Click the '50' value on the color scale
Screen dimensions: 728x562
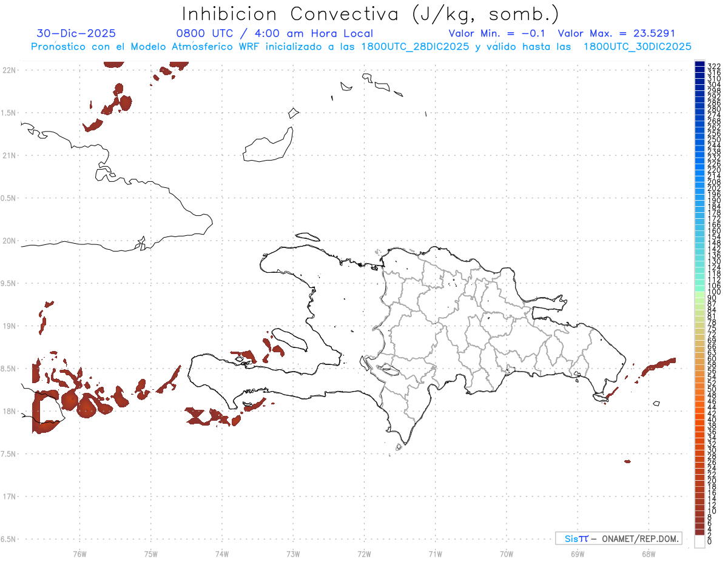click(x=712, y=390)
